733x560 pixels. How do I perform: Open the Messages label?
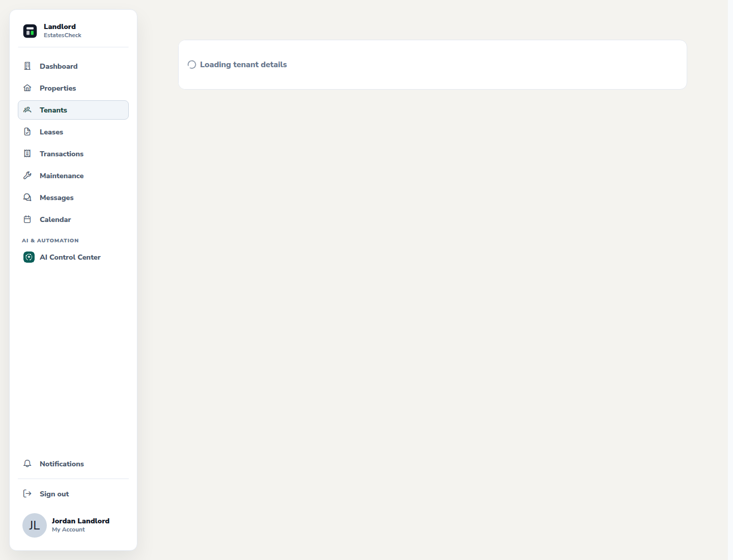click(x=57, y=198)
